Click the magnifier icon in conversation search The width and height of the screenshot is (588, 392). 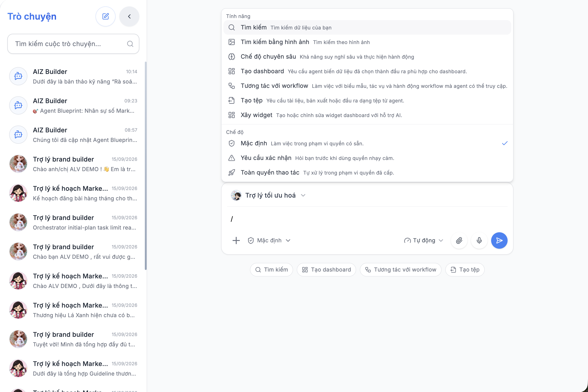point(130,44)
